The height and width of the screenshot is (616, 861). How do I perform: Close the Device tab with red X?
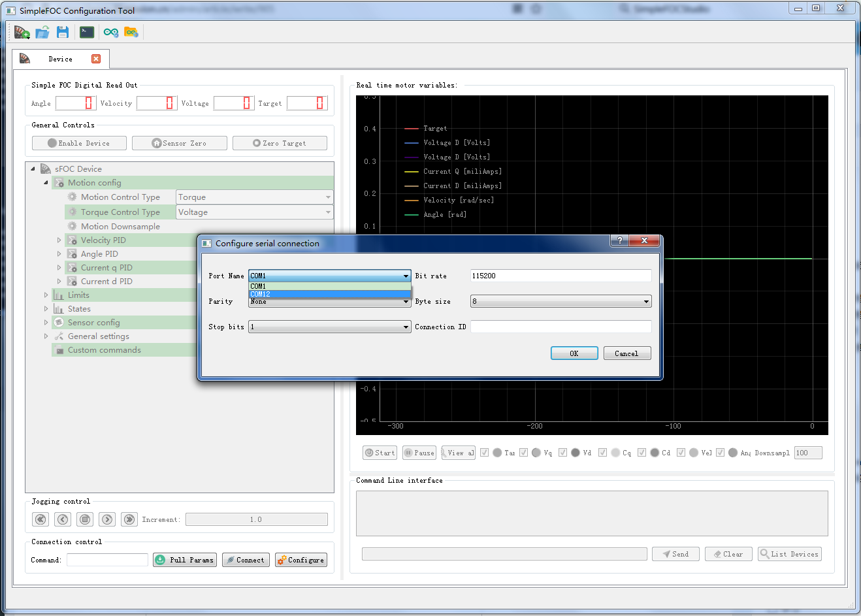(96, 59)
